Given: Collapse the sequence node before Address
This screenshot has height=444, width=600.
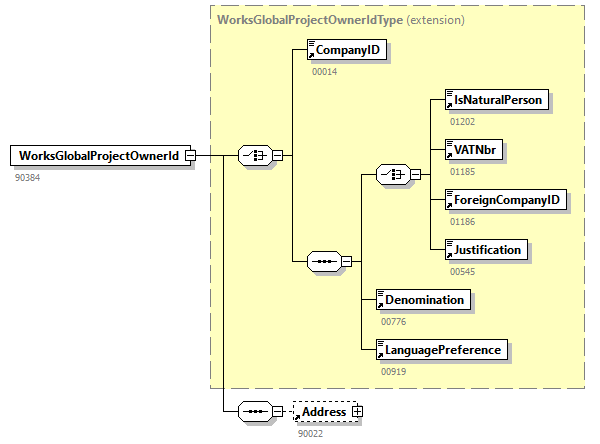Looking at the screenshot, I should click(278, 412).
